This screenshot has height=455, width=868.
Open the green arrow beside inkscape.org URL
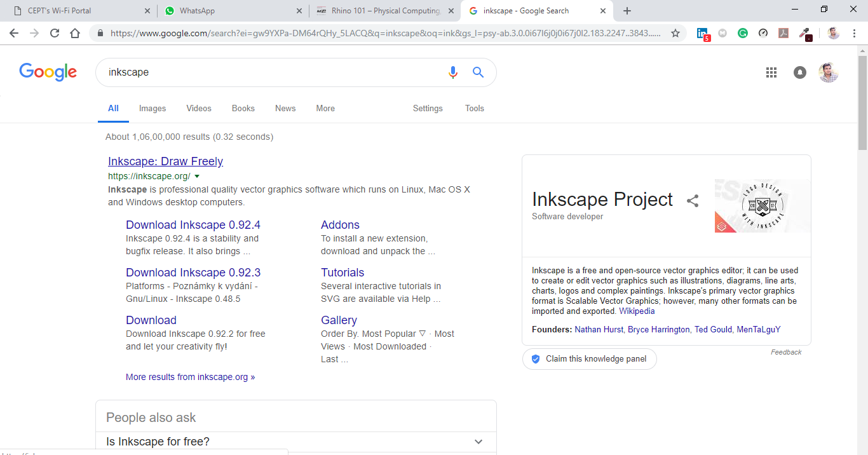tap(197, 176)
